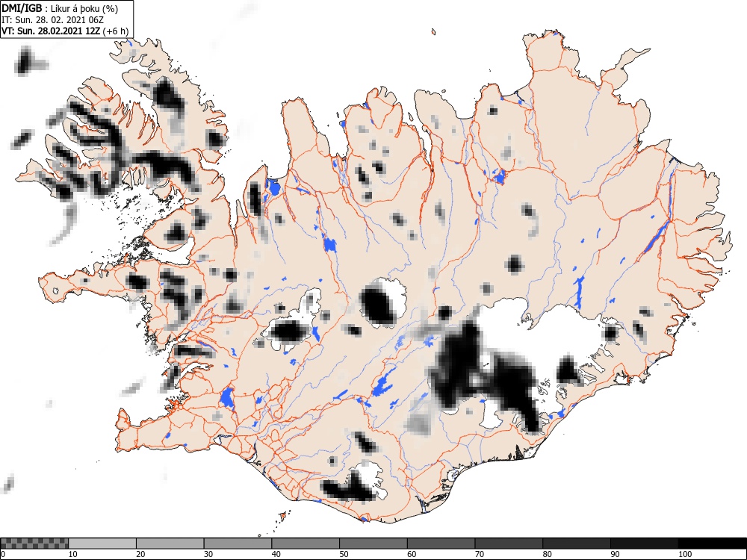Select the 10–20 percent legend swatch
747x560 pixels.
click(102, 544)
